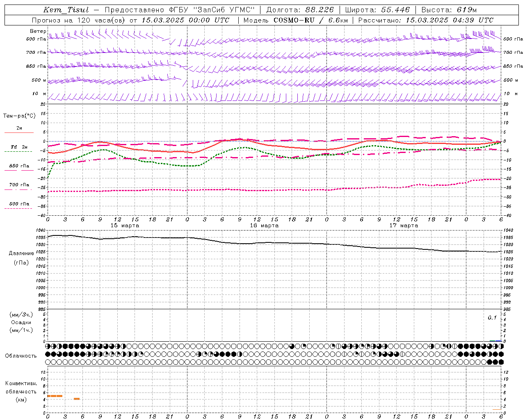Click the '10 м' wind level label on left

pos(39,94)
